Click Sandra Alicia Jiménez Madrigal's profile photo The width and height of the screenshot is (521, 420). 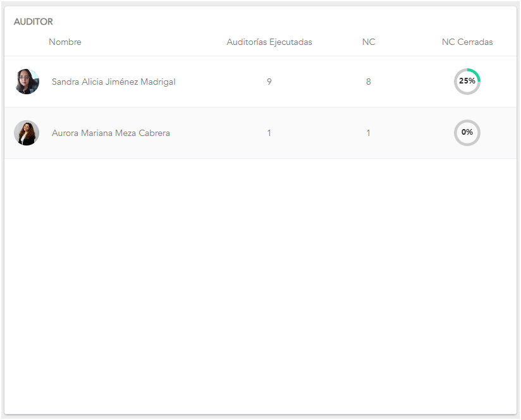pos(27,82)
